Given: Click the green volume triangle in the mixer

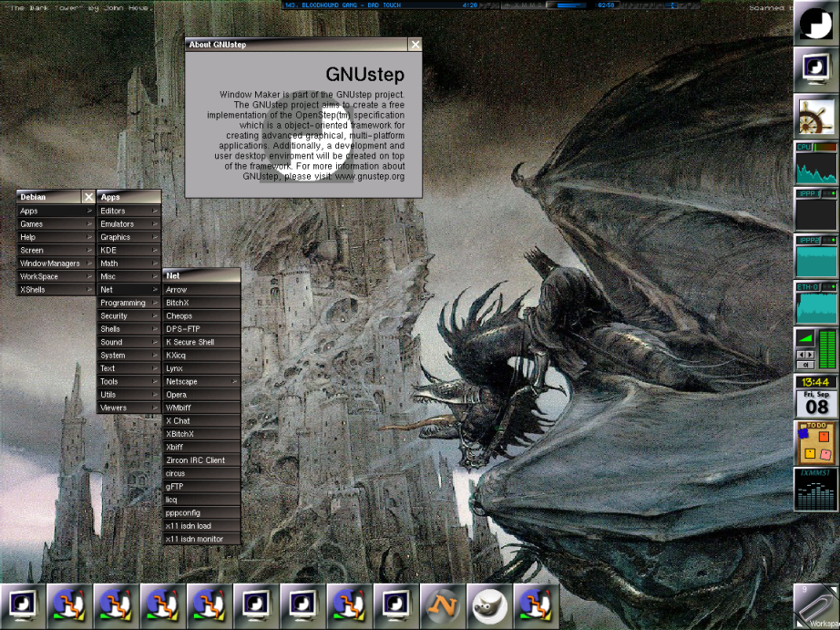Looking at the screenshot, I should 805,337.
